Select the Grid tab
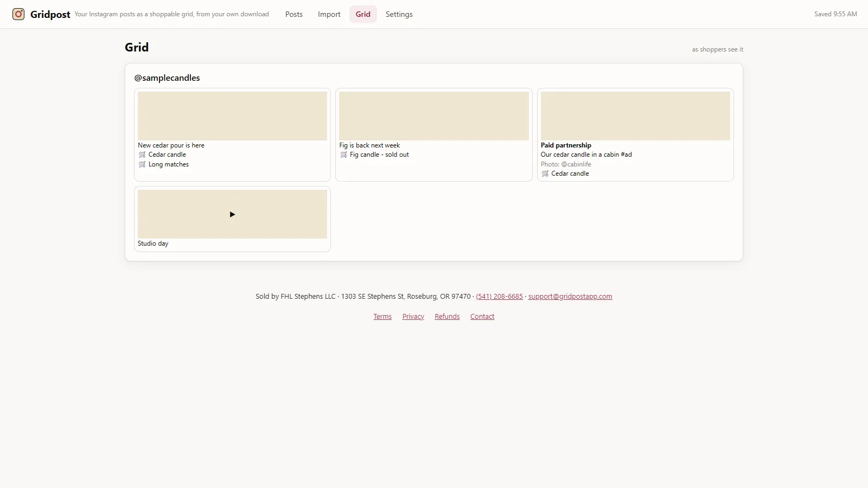Viewport: 868px width, 488px height. (363, 14)
